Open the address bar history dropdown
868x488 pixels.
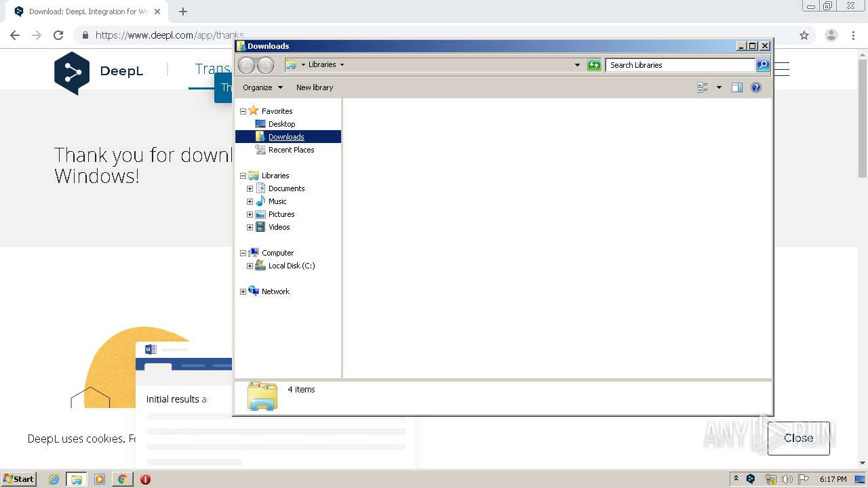[577, 65]
